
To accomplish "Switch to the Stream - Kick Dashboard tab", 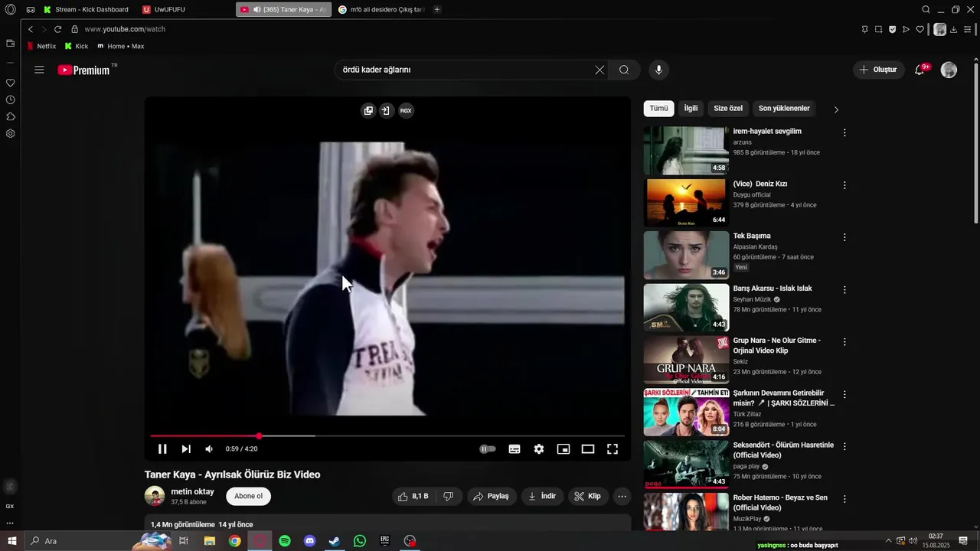I will pyautogui.click(x=86, y=9).
